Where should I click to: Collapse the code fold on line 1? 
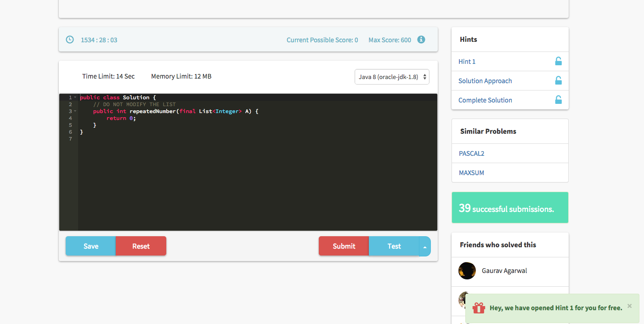coord(75,97)
